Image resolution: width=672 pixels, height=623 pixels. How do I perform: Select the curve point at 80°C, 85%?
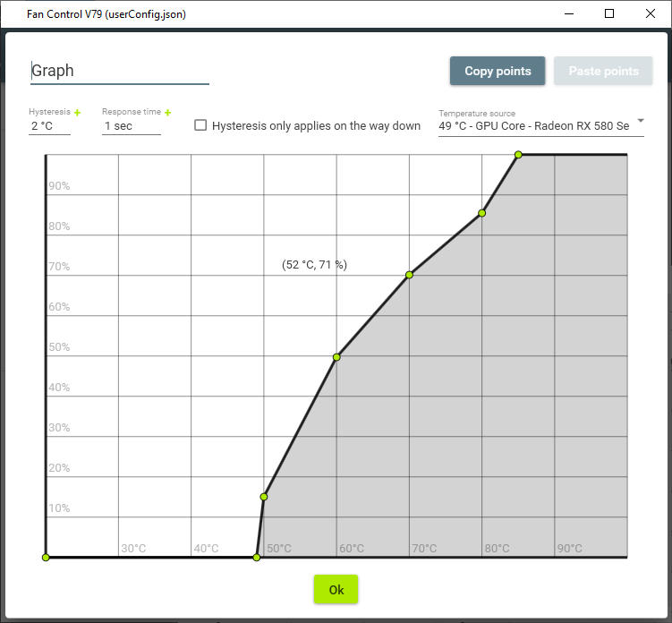click(482, 213)
